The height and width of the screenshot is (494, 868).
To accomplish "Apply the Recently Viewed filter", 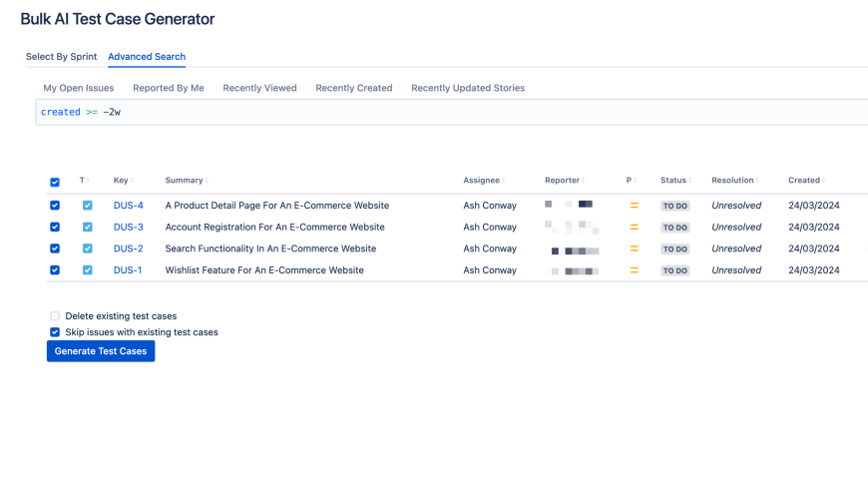I will pos(259,88).
